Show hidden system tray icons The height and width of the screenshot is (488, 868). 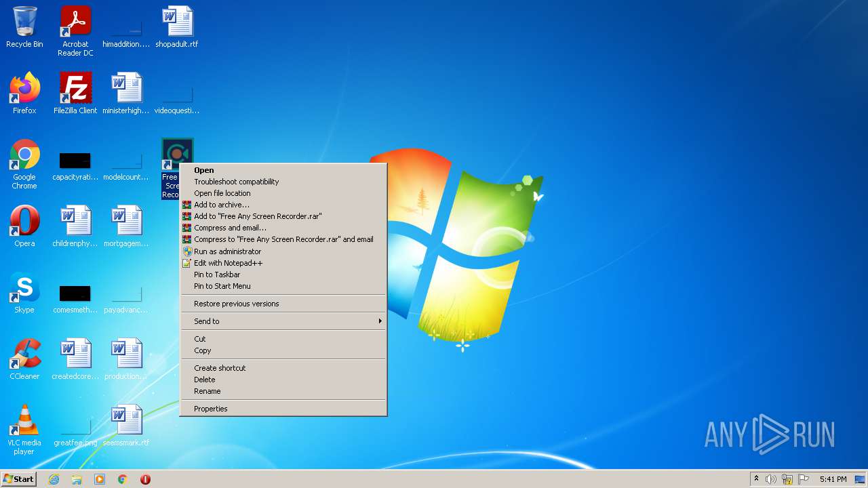click(x=756, y=479)
